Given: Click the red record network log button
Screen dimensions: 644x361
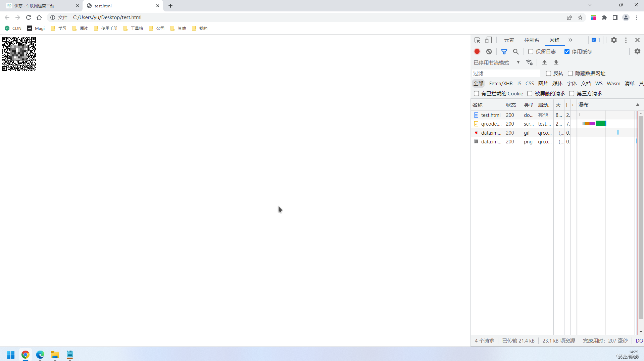Looking at the screenshot, I should 477,51.
